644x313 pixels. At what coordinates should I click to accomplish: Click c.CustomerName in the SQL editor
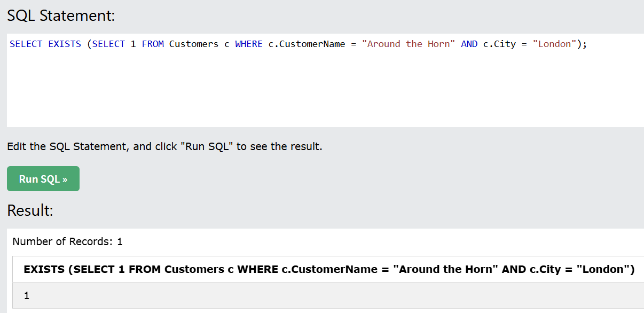[x=307, y=44]
